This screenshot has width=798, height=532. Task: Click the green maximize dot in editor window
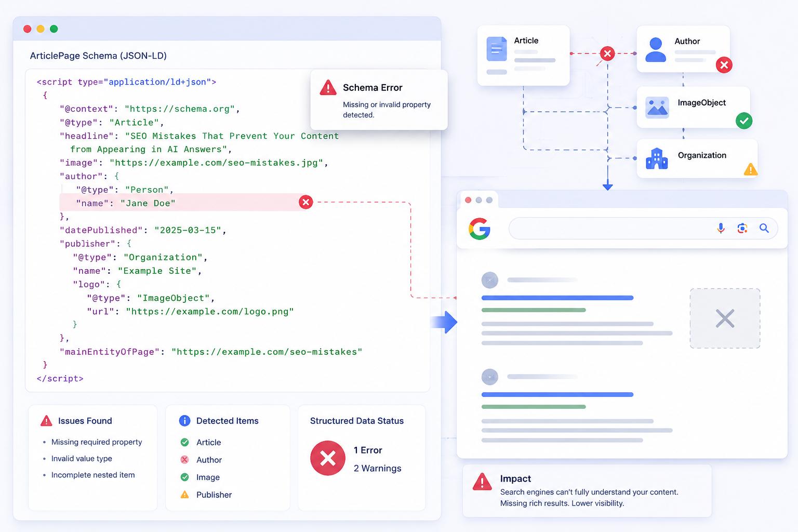[54, 29]
